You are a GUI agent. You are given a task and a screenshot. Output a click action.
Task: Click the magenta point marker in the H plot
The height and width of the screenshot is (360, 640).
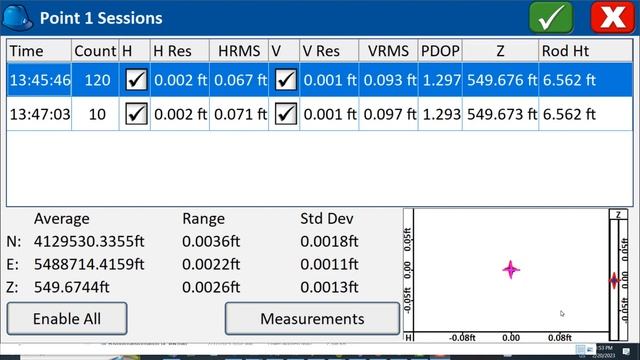tap(511, 269)
